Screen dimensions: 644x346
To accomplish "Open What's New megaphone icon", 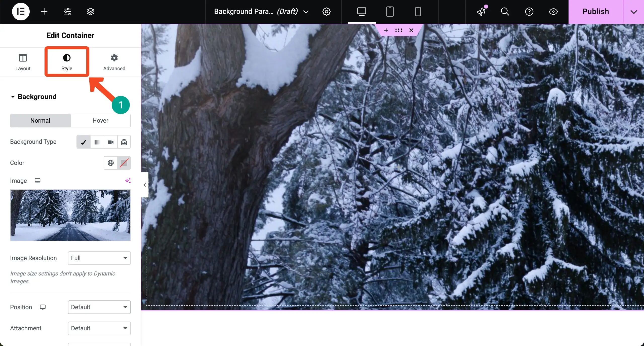I will (481, 12).
